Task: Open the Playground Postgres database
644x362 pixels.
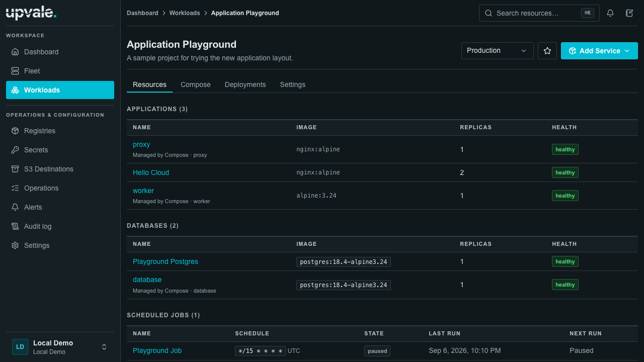Action: click(x=166, y=261)
